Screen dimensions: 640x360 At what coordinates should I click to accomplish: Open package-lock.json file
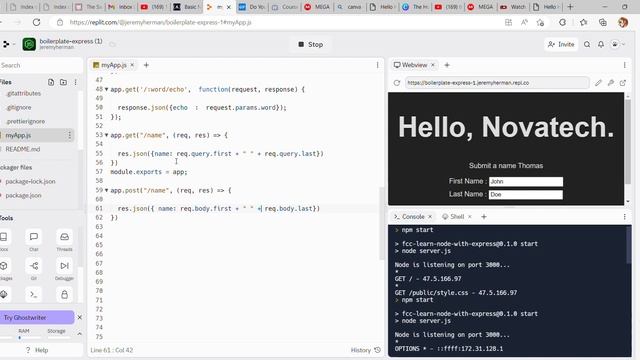[30, 181]
